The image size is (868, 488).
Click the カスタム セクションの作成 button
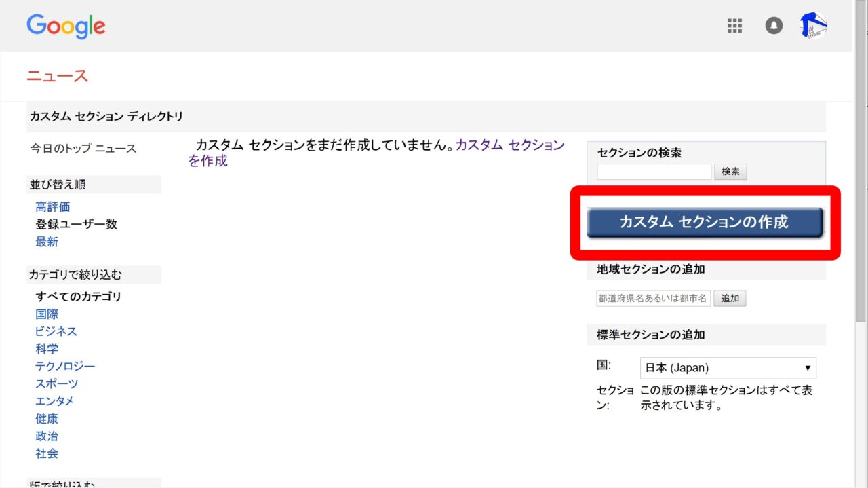[x=704, y=223]
